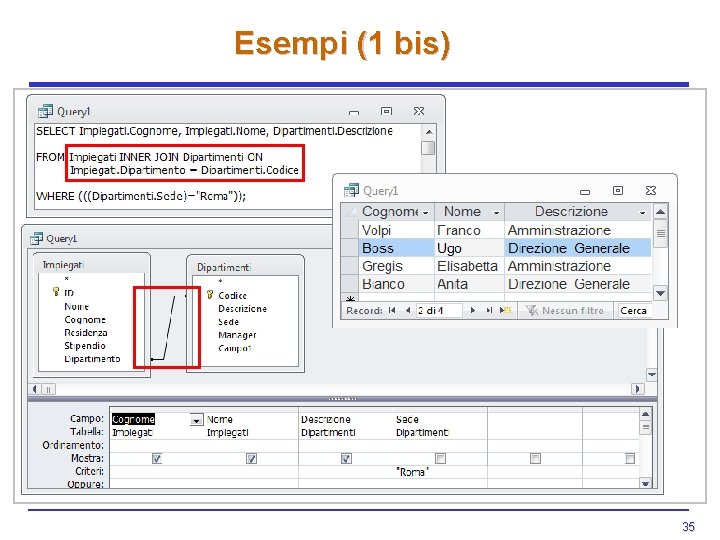The image size is (720, 540).
Task: Close the SQL Query1 window
Action: [x=419, y=111]
